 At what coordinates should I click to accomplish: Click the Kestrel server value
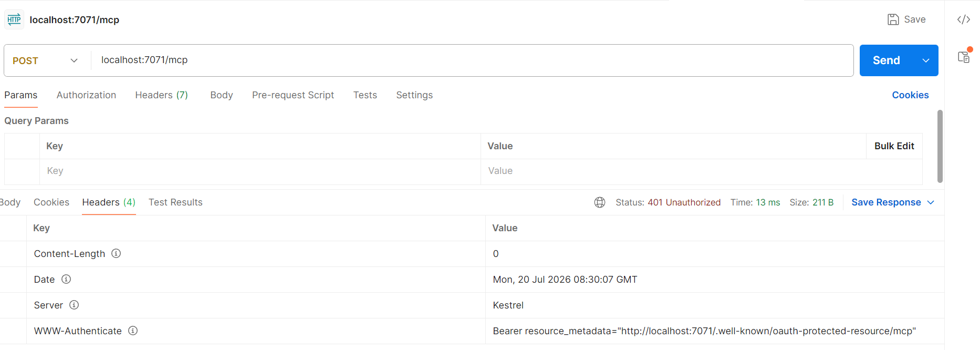tap(508, 305)
